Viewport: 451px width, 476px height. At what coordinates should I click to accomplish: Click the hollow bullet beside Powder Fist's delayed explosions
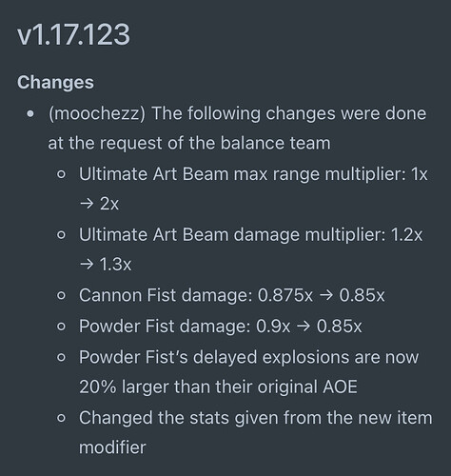coord(61,357)
